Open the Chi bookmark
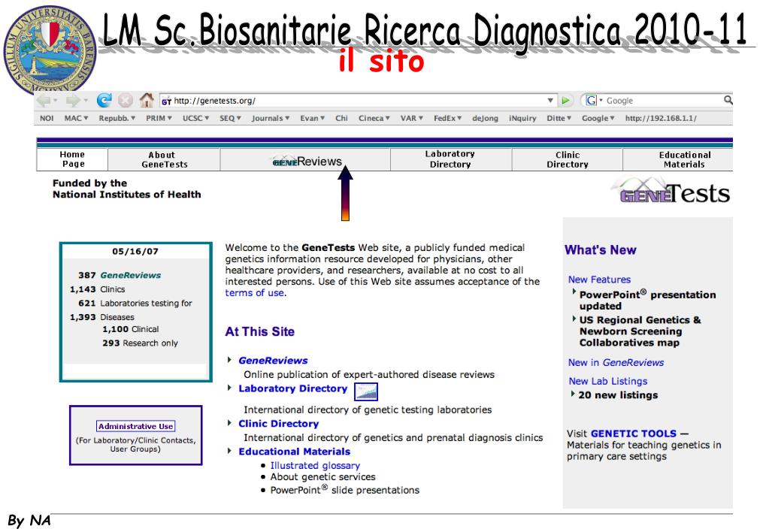The image size is (769, 532). (341, 118)
